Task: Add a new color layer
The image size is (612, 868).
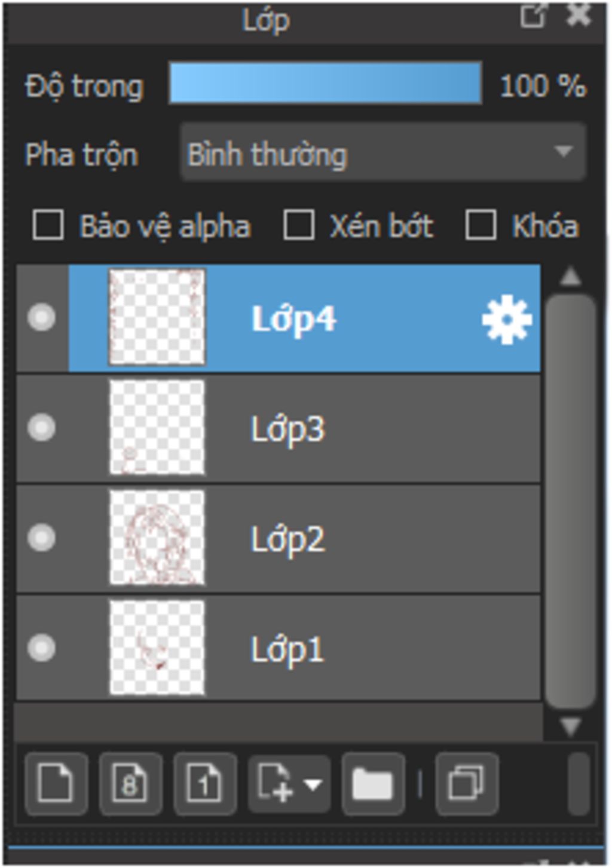Action: tap(56, 784)
